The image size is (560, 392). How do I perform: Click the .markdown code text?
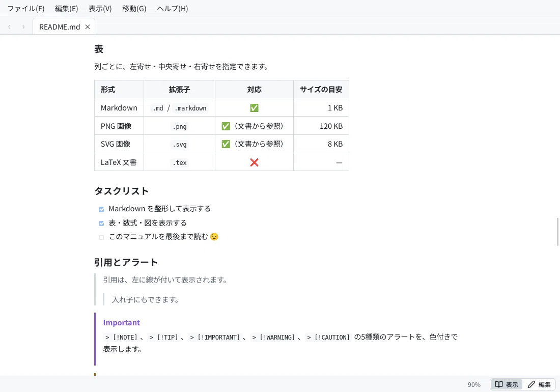[190, 108]
